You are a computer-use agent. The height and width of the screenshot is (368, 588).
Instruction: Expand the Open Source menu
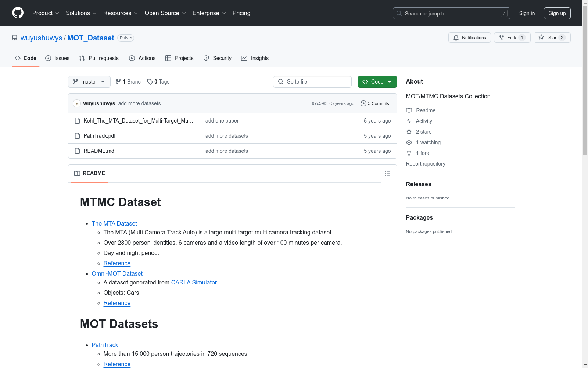(x=165, y=13)
